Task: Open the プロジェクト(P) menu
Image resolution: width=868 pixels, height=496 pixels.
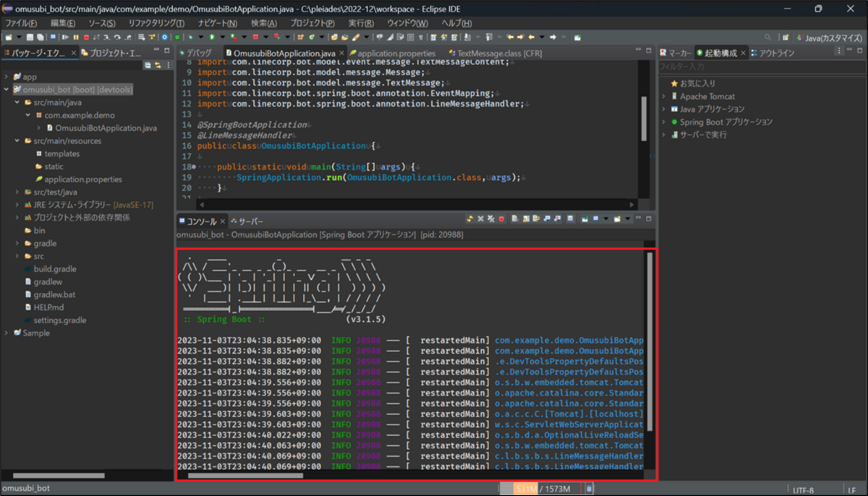Action: [x=312, y=23]
